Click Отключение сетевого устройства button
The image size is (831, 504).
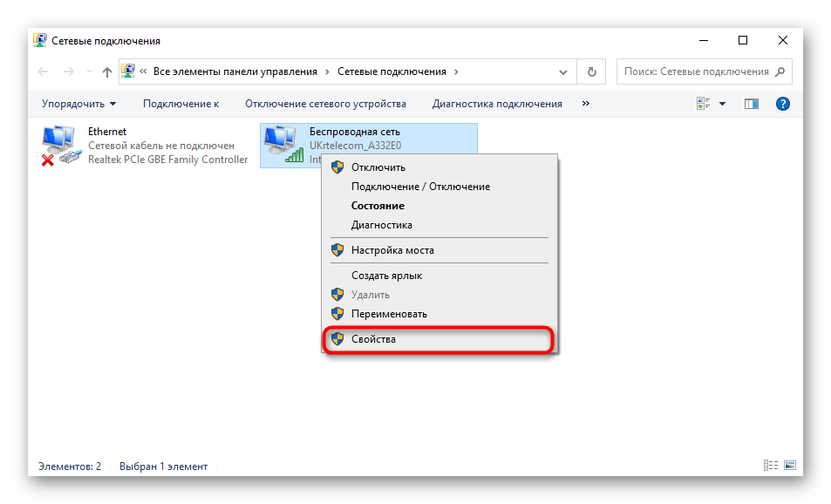tap(325, 104)
